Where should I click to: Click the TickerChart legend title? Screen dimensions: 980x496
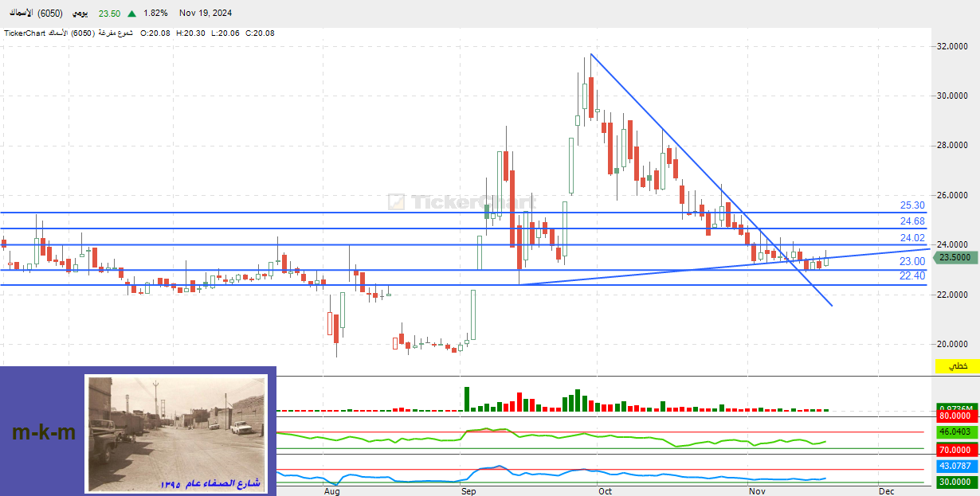tap(25, 33)
